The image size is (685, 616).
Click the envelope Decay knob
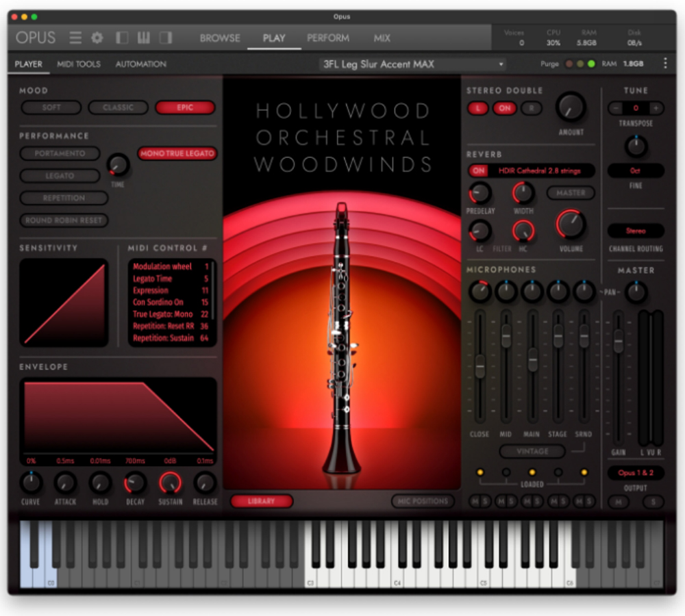pyautogui.click(x=135, y=483)
